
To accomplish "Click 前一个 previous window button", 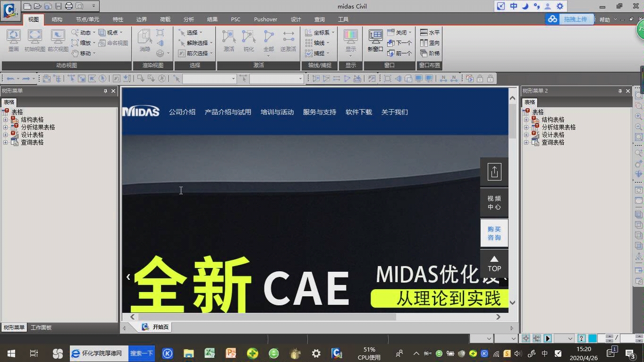I will 399,53.
